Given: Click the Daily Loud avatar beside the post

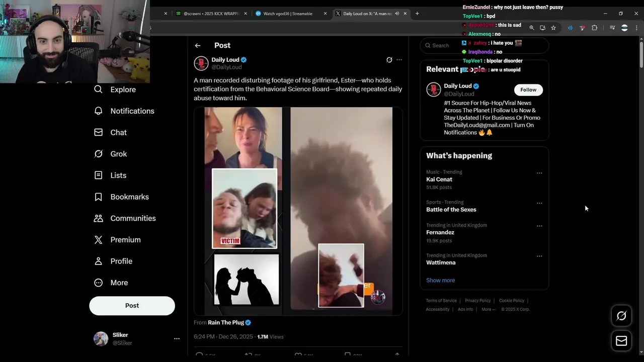Looking at the screenshot, I should point(201,63).
